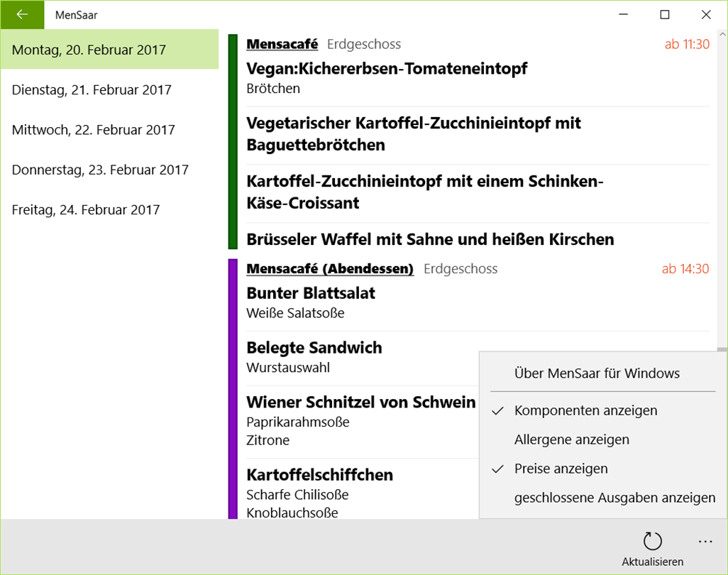Toggle Preise anzeigen option
The image size is (728, 575).
coord(561,469)
